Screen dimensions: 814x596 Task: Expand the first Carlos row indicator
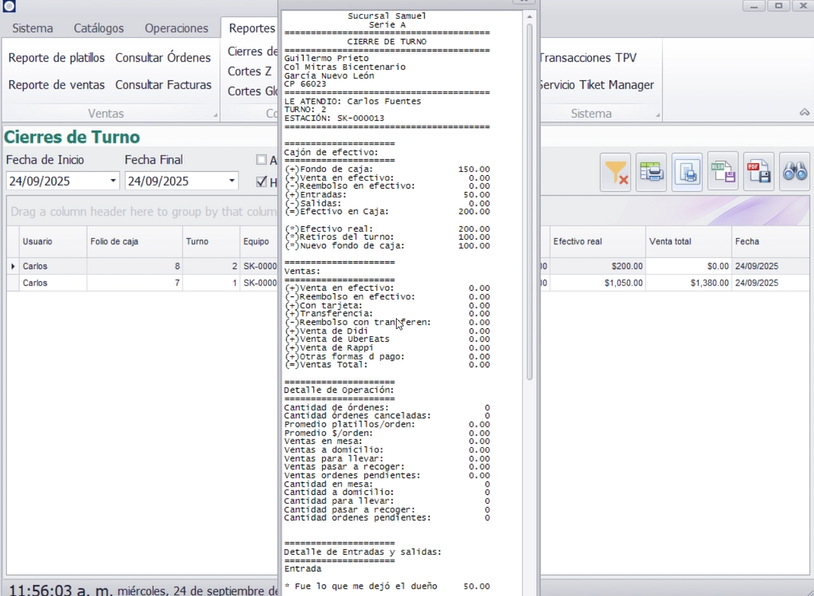[x=13, y=266]
